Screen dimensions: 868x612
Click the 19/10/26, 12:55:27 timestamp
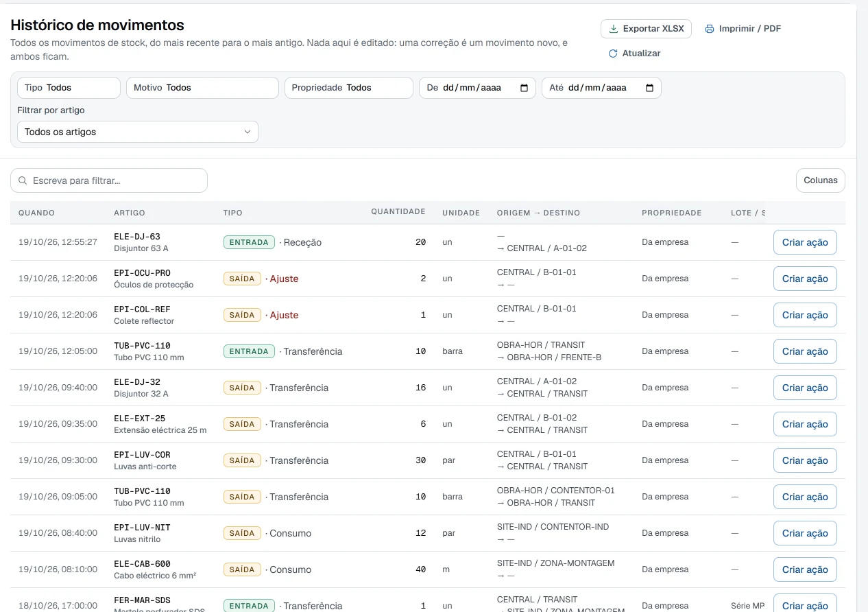58,242
